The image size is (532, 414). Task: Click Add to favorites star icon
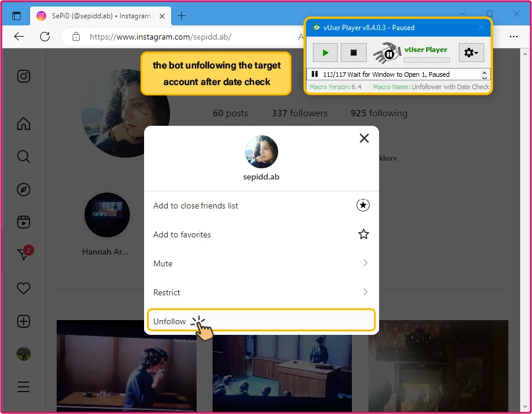pos(363,234)
